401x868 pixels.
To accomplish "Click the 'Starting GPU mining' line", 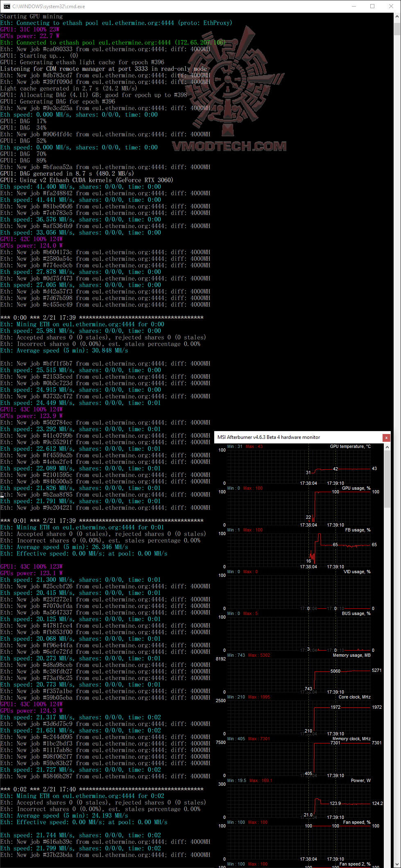I will [32, 16].
